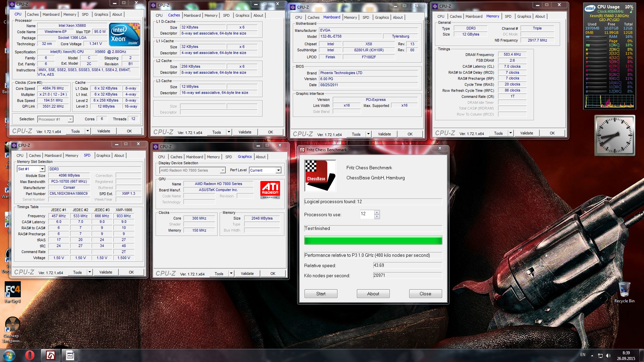
Task: Expand the Perf Level Current dropdown
Action: [x=278, y=170]
